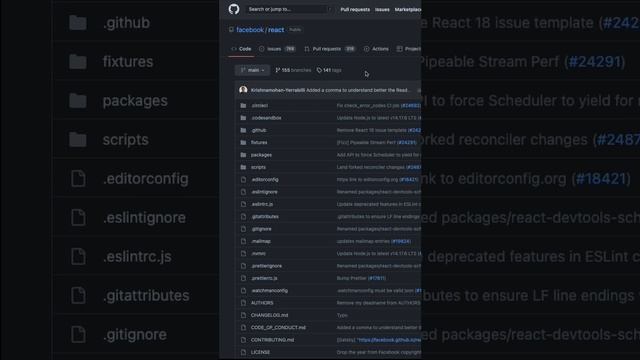Open PR link #17811
Image resolution: width=640 pixels, height=360 pixels.
coord(377,278)
